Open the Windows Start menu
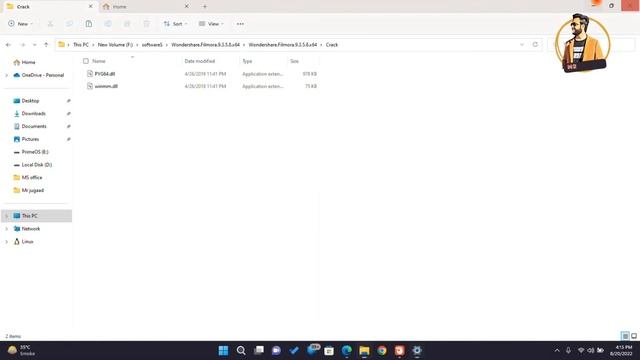Viewport: 640px width, 360px height. (223, 351)
